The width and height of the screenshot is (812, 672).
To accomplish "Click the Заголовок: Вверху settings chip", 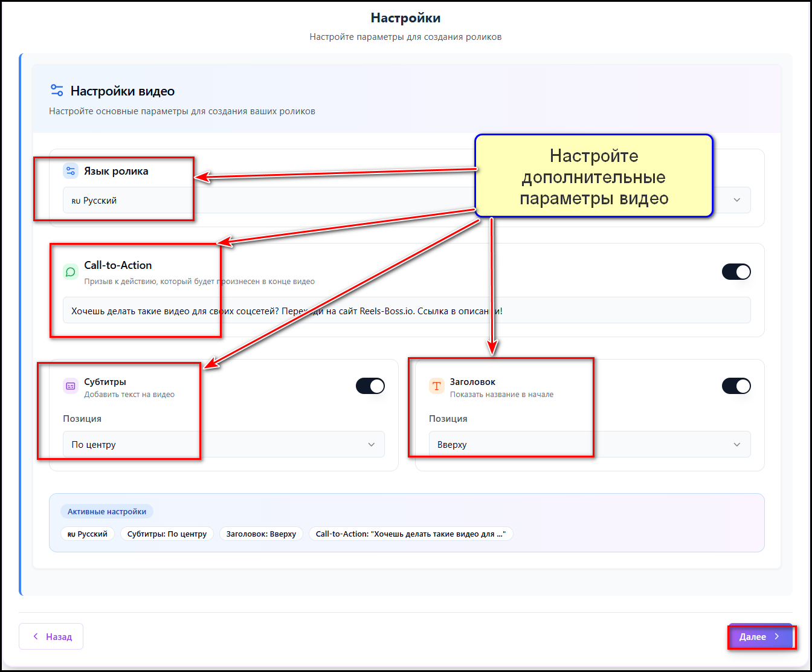I will coord(261,534).
